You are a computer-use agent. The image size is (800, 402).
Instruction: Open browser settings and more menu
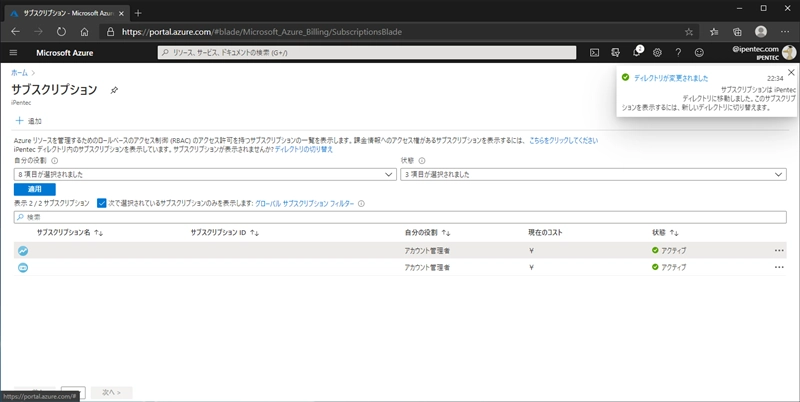tap(785, 32)
